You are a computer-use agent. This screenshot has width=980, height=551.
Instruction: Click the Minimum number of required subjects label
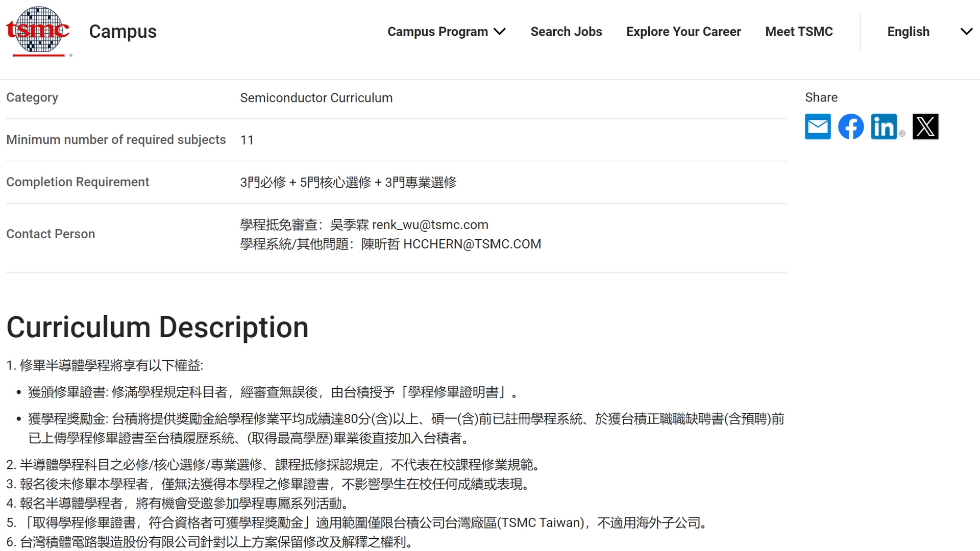click(x=116, y=140)
